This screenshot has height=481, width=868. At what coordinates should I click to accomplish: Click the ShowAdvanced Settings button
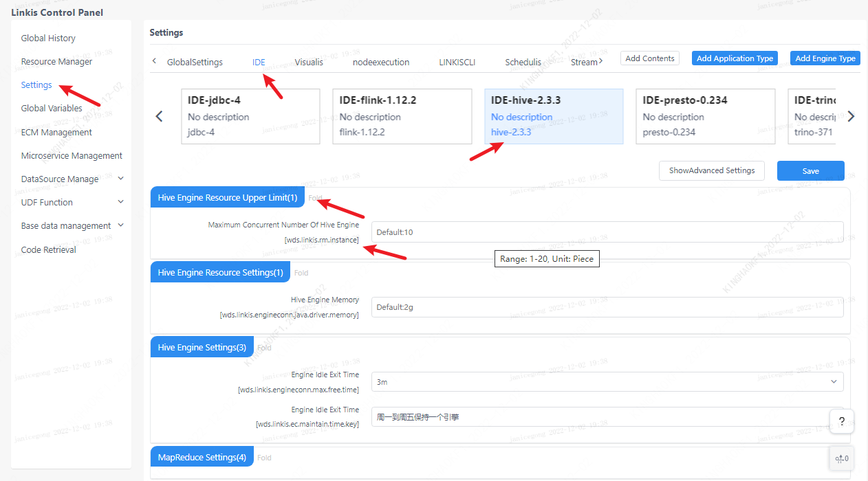(711, 170)
